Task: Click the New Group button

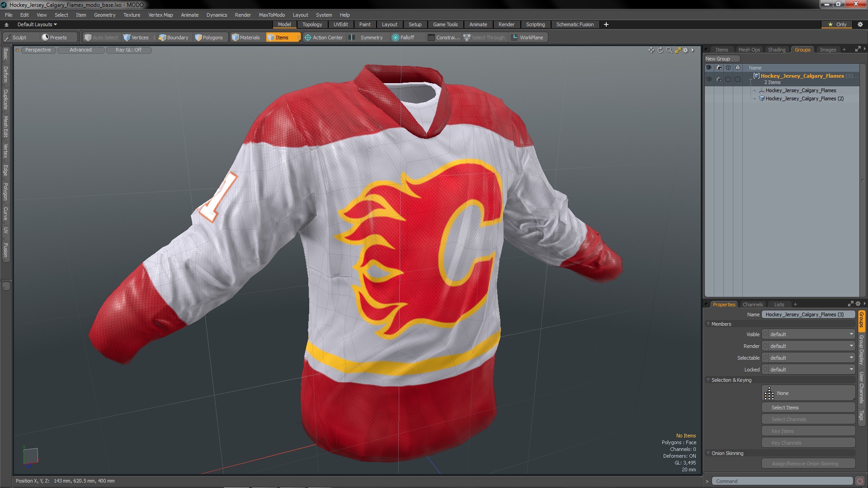Action: pos(722,59)
